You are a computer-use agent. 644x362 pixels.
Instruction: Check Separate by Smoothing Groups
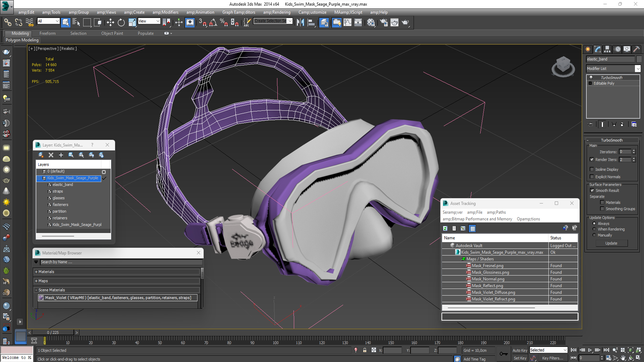(x=602, y=209)
